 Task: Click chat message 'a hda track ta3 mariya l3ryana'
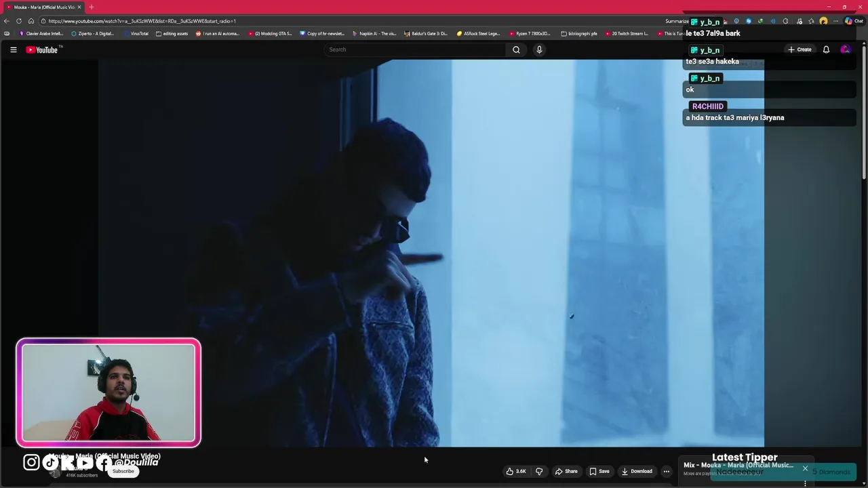coord(735,118)
